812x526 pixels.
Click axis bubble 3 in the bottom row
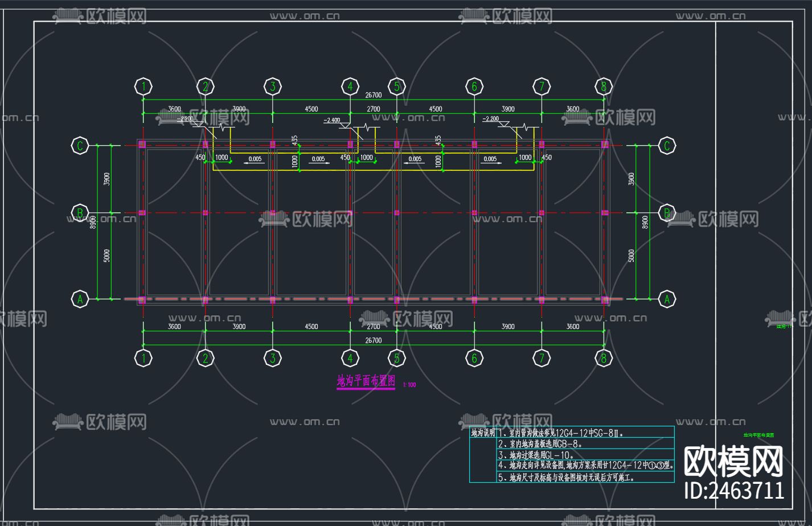pos(273,358)
